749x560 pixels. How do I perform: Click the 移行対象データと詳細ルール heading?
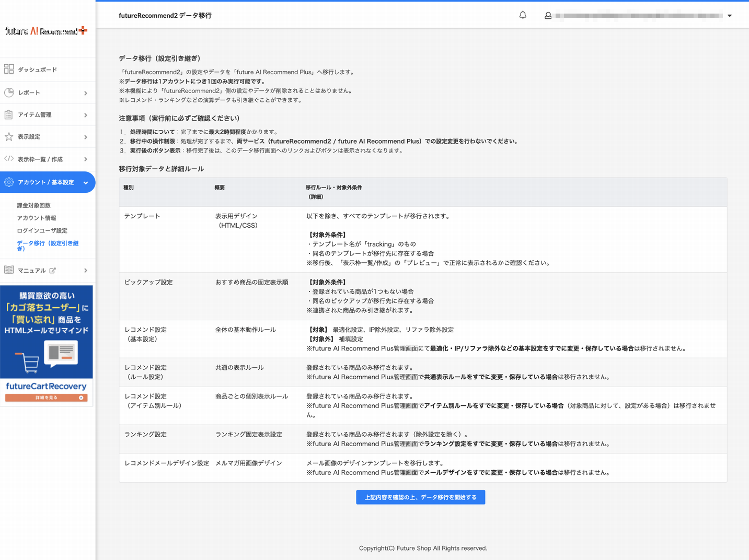tap(161, 169)
